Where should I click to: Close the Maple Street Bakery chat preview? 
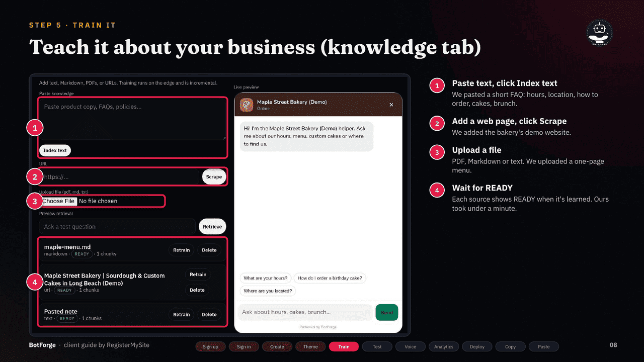pos(391,105)
